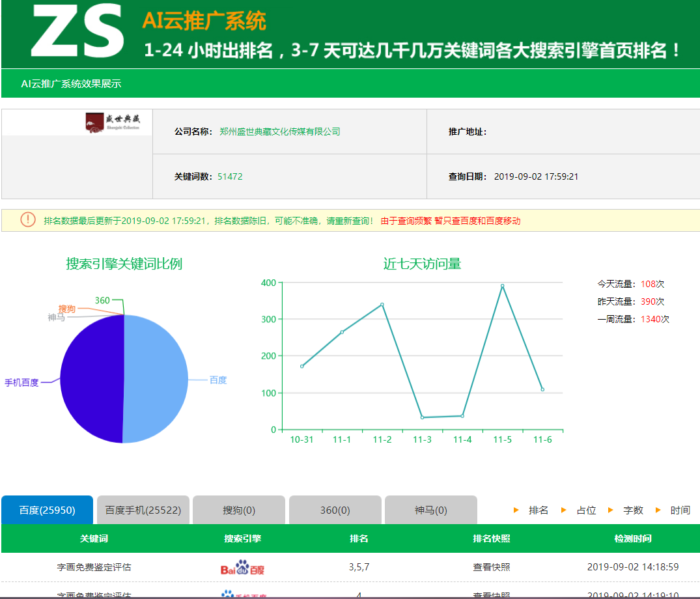Click 手机百度 pie chart label

tap(21, 383)
